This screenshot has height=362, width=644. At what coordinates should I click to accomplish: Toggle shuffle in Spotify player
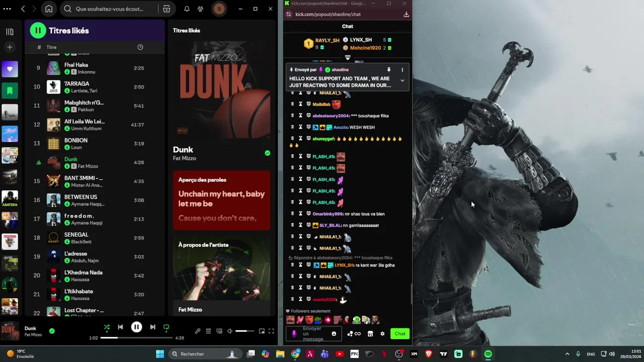coord(107,327)
